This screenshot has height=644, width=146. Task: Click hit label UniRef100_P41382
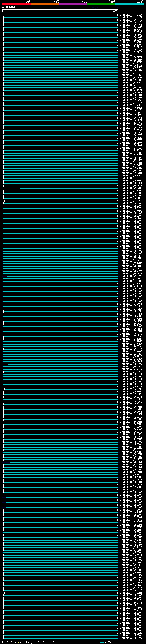coord(131,87)
